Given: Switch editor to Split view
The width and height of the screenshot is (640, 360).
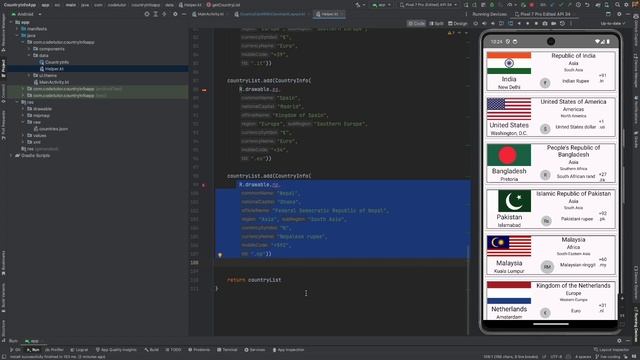Looking at the screenshot, I should 436,24.
